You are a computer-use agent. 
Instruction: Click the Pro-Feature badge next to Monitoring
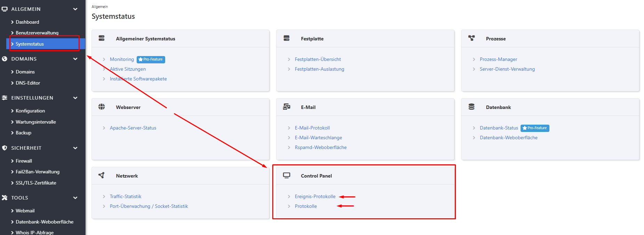click(151, 60)
